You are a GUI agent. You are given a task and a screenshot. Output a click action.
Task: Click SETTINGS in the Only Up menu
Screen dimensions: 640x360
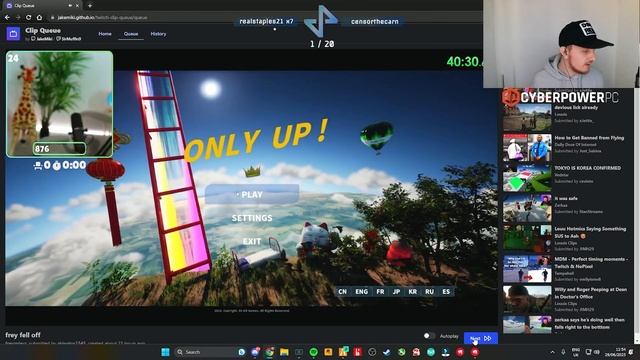coord(252,218)
